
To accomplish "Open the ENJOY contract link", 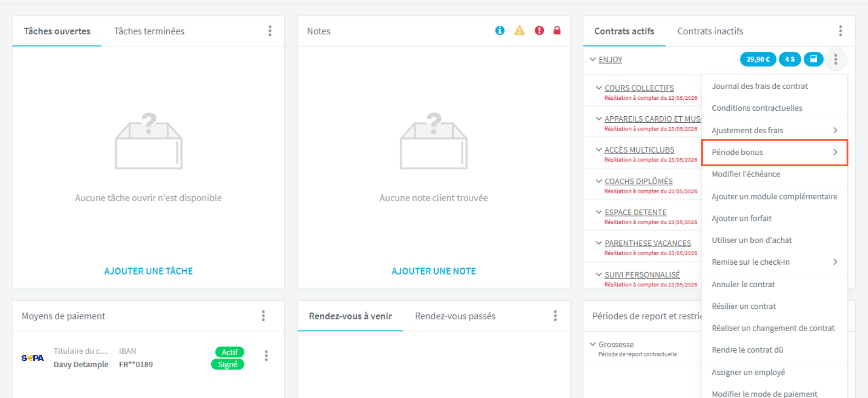I will coord(610,60).
